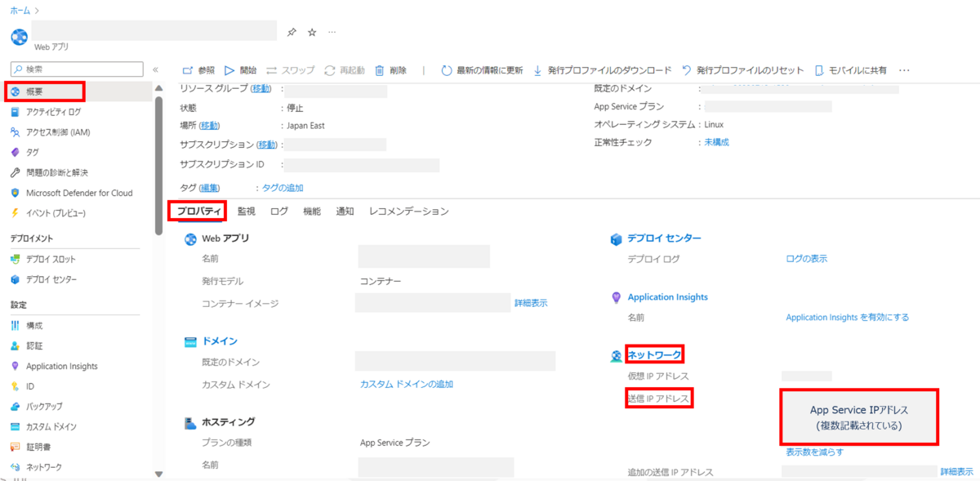Viewport: 980px width, 481px height.
Task: Click 詳細表示 beside コンテナー イメージ
Action: click(x=531, y=303)
